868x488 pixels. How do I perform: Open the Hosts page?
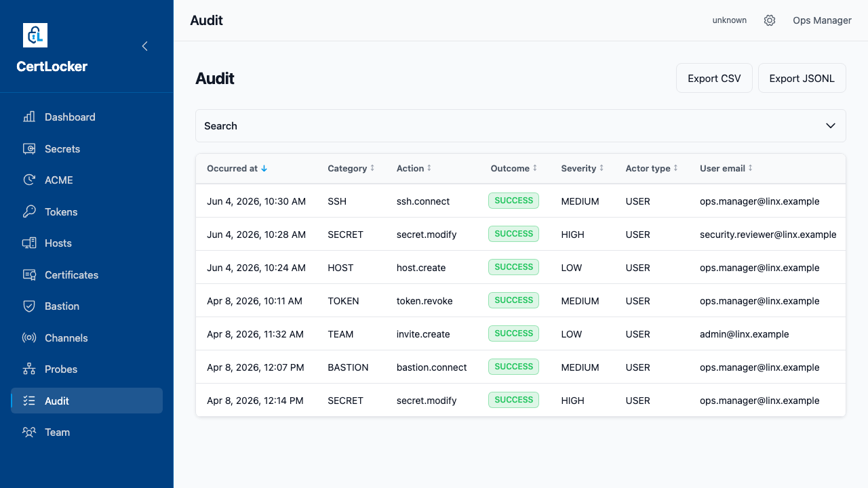tap(87, 243)
